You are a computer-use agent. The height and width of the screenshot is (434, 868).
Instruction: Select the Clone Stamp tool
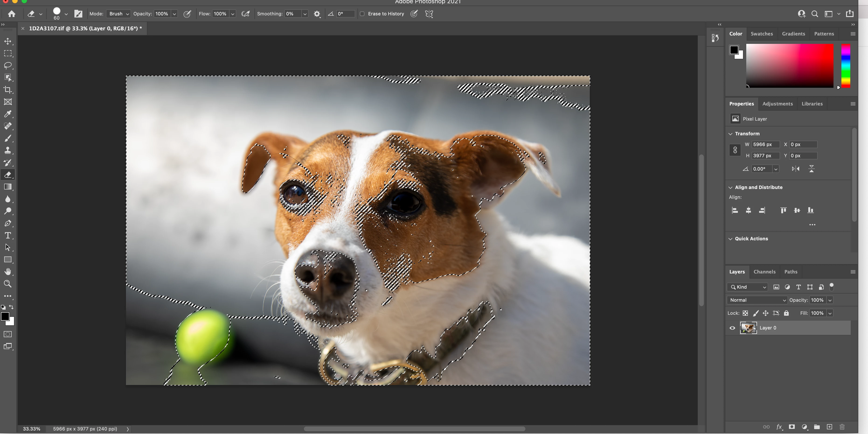pos(8,150)
